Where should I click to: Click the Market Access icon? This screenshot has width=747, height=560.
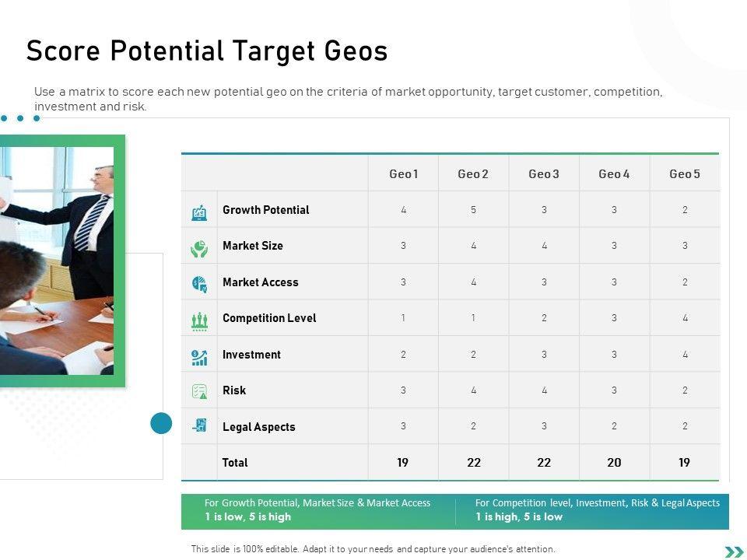click(x=199, y=284)
